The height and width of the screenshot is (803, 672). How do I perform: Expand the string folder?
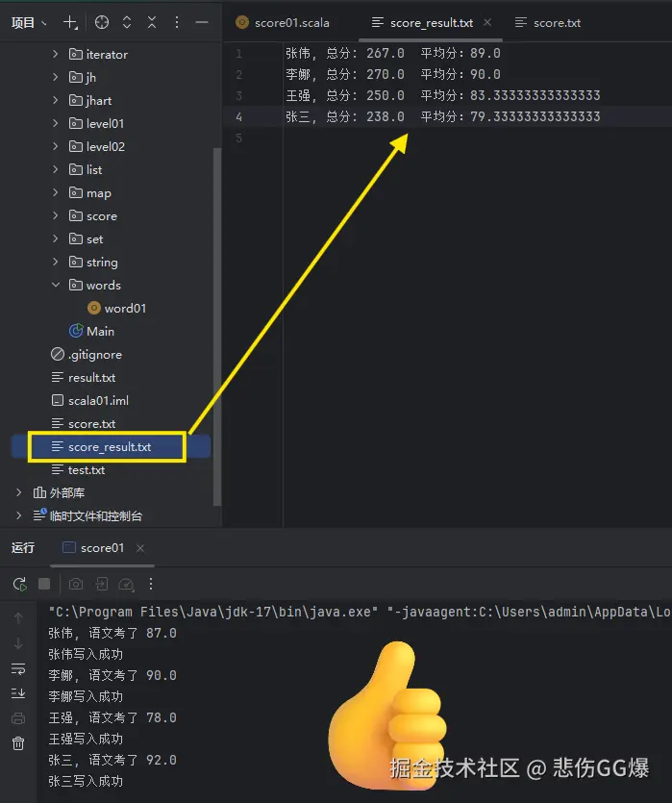[55, 262]
